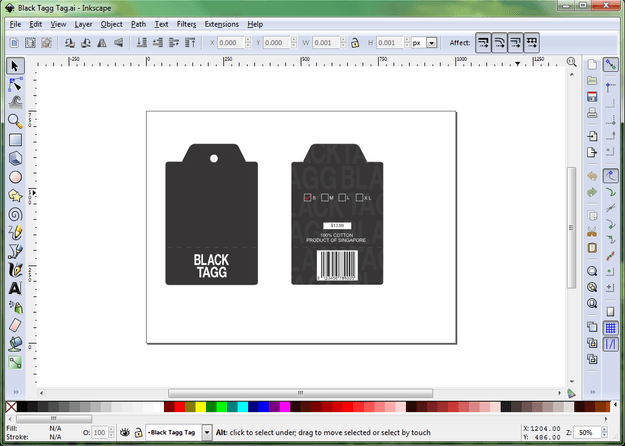Expand hidden toolbox items chevron
This screenshot has height=446, width=625.
[x=16, y=392]
